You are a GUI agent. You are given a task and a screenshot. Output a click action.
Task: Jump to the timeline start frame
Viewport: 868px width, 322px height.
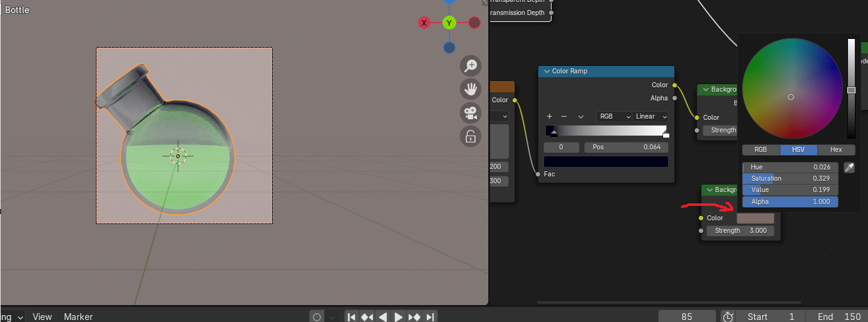(352, 317)
